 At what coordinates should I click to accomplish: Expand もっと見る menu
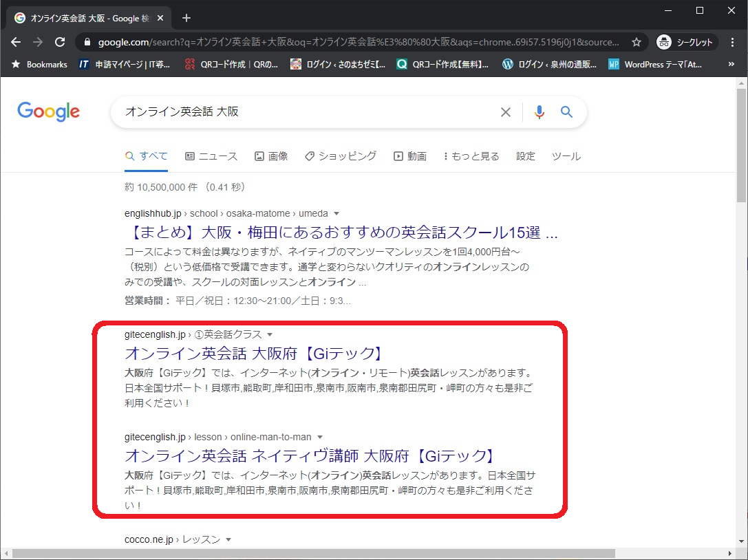[x=471, y=156]
